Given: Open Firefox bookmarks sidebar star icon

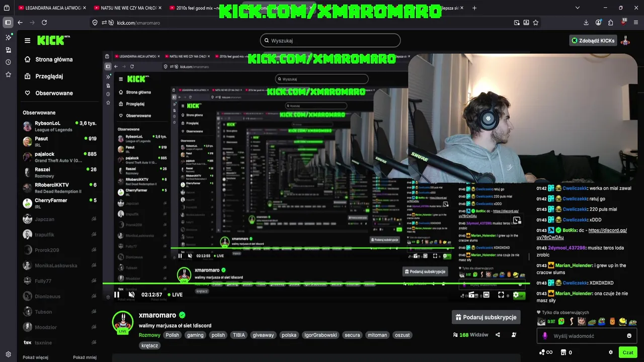Looking at the screenshot, I should [8, 74].
